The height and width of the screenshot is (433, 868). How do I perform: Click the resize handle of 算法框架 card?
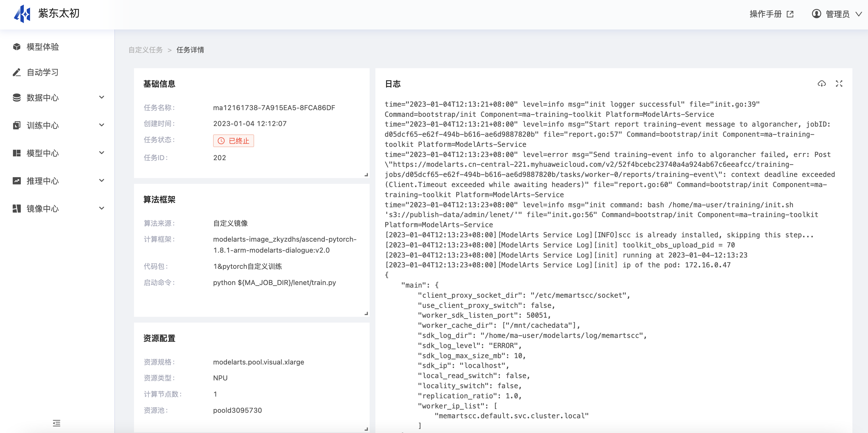click(x=366, y=314)
